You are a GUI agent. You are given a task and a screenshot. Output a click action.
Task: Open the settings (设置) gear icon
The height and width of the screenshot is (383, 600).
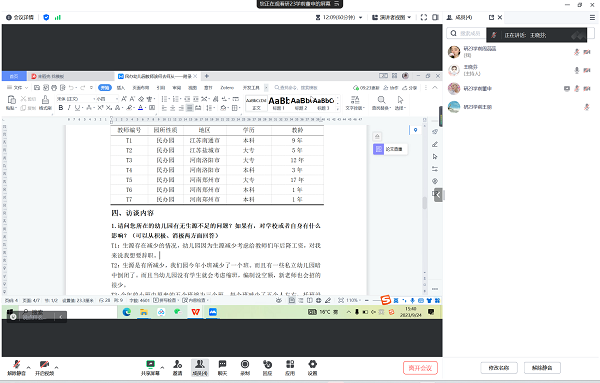click(x=313, y=368)
